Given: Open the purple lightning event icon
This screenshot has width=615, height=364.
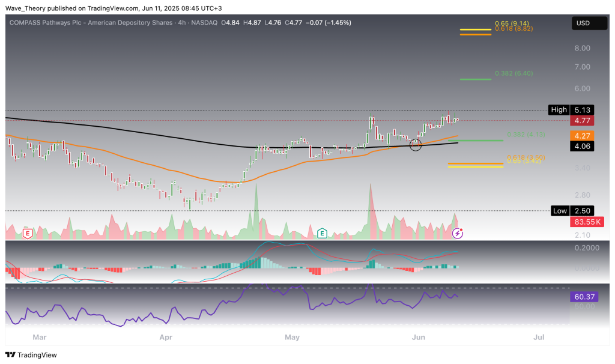Looking at the screenshot, I should click(457, 234).
